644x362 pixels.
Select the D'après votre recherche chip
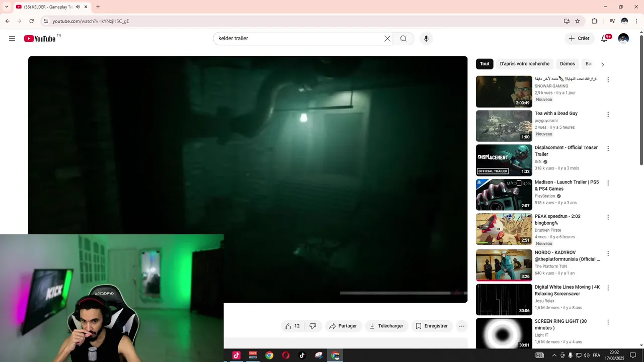(525, 64)
